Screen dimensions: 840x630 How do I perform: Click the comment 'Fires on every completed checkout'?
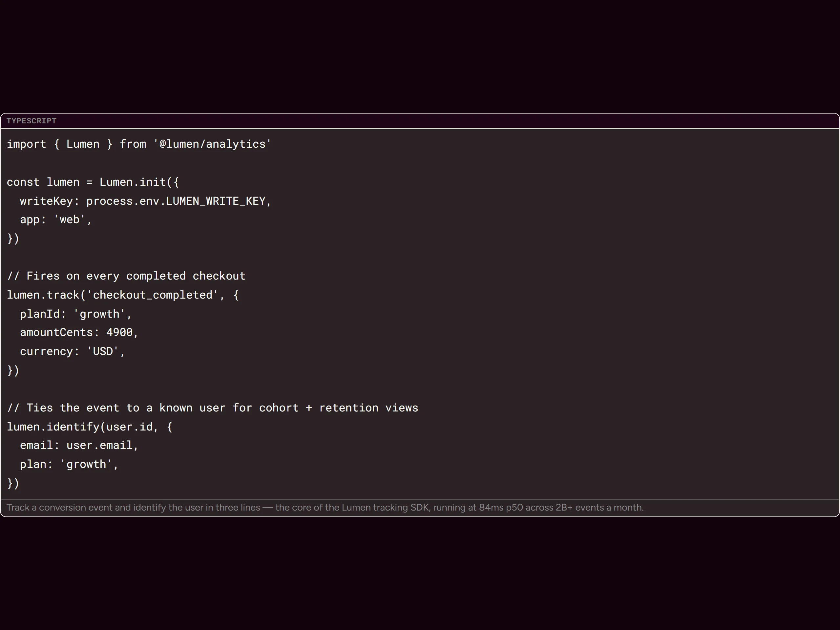pyautogui.click(x=126, y=276)
